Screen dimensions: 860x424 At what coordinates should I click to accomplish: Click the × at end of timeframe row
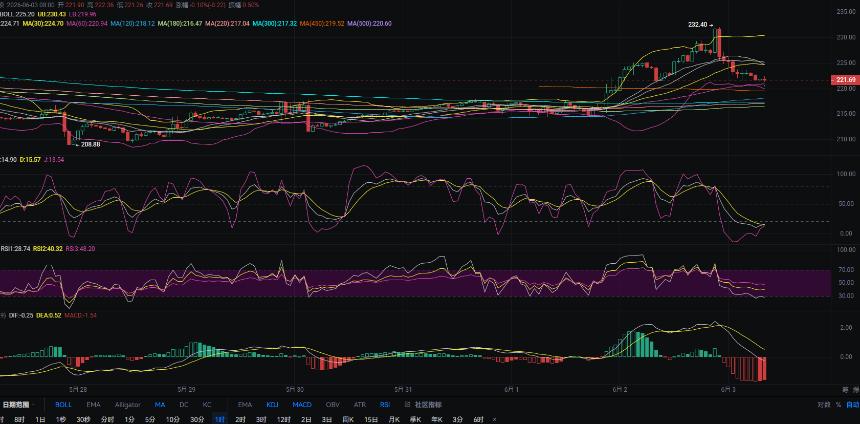pos(494,420)
